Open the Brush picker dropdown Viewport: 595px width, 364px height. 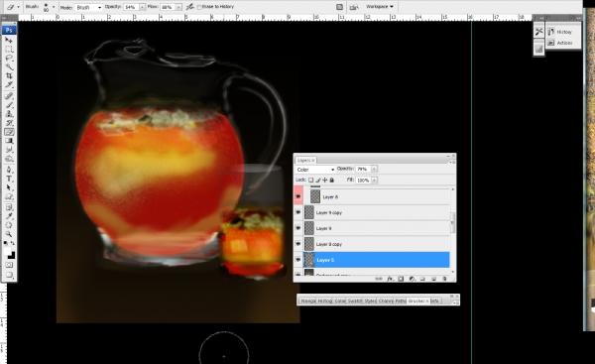coord(54,7)
